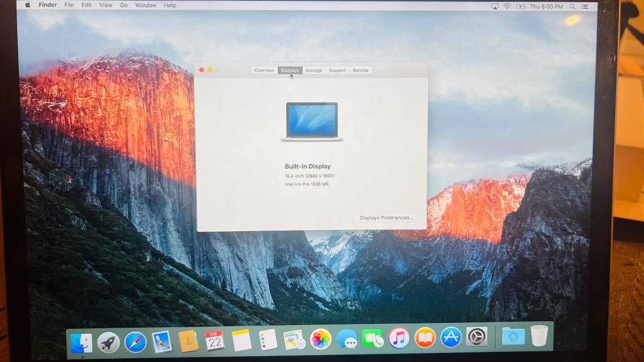Open the Go menu
Viewport: 644px width, 362px height.
pos(124,5)
